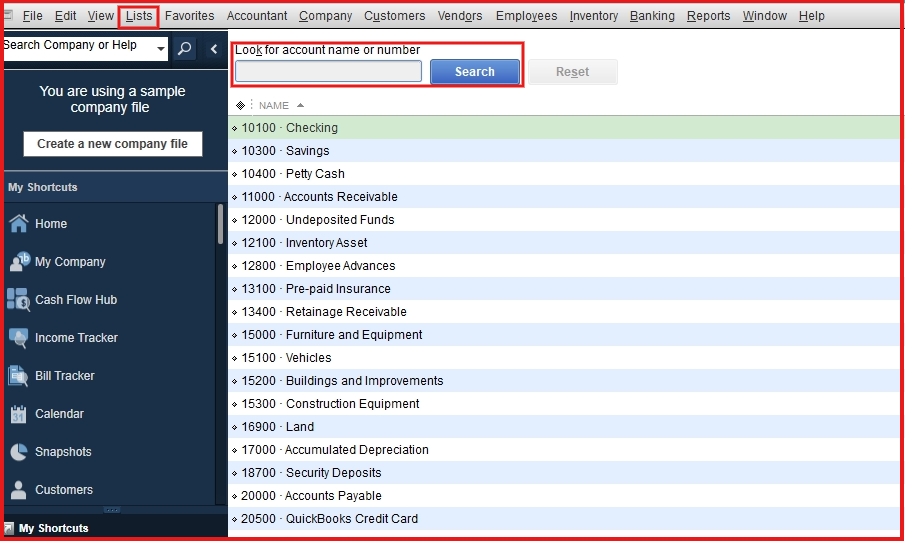The image size is (905, 541).
Task: Open the Employees menu
Action: (526, 16)
